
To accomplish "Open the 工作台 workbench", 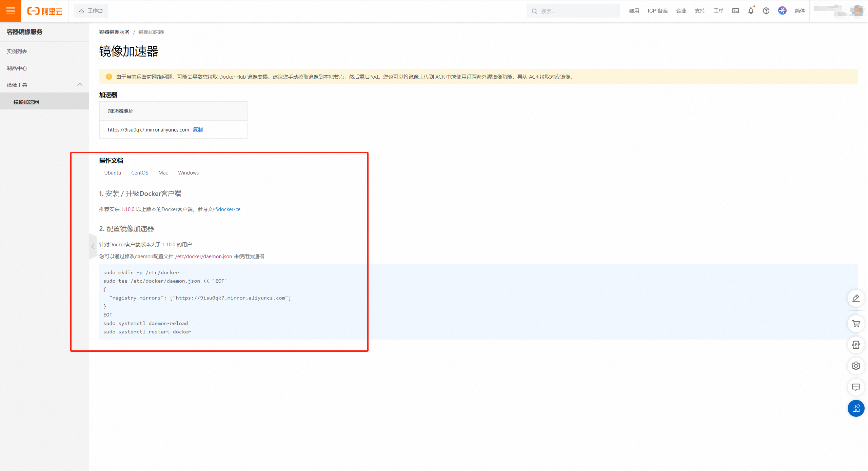I will pos(91,11).
